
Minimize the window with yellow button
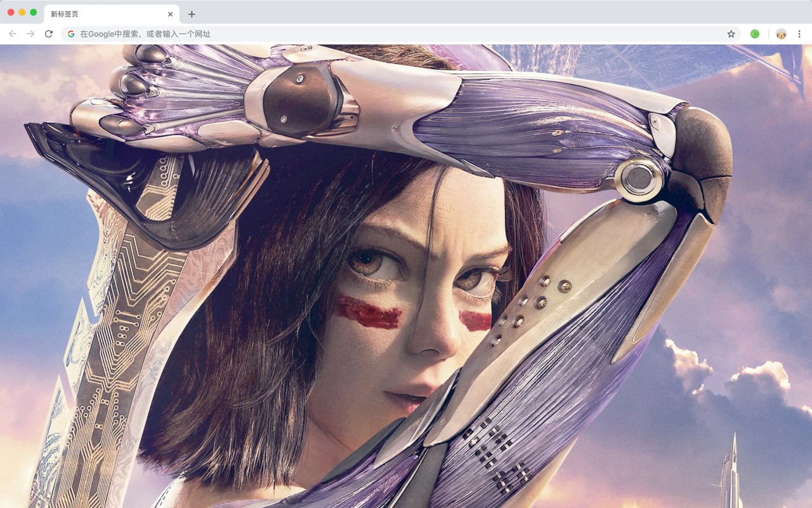click(x=22, y=12)
